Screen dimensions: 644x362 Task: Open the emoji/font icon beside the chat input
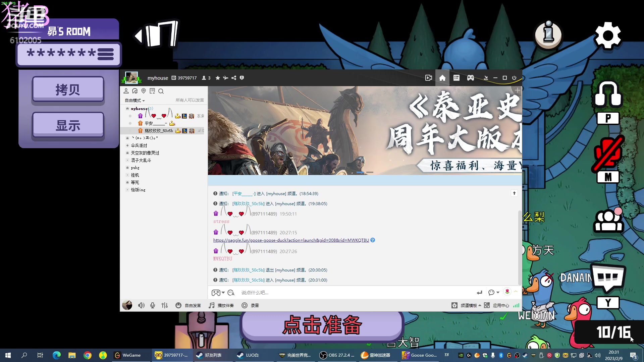[x=231, y=293]
